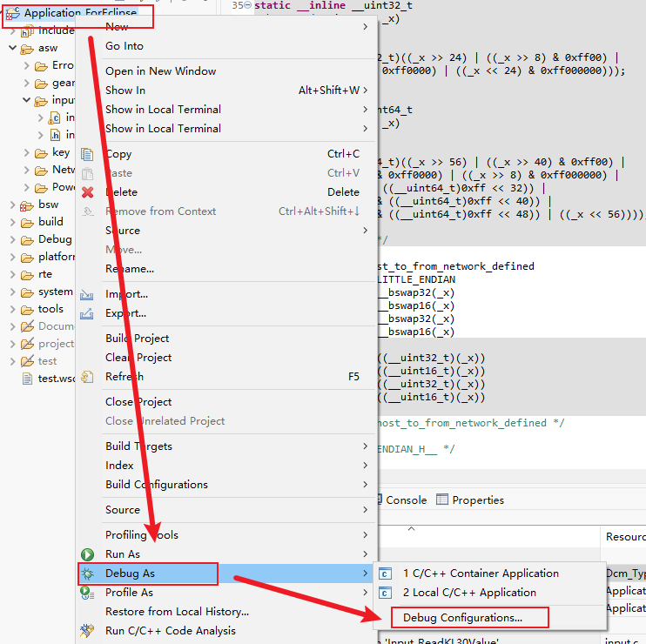Viewport: 646px width, 644px height.
Task: Click the bsw folder icon
Action: 27,205
